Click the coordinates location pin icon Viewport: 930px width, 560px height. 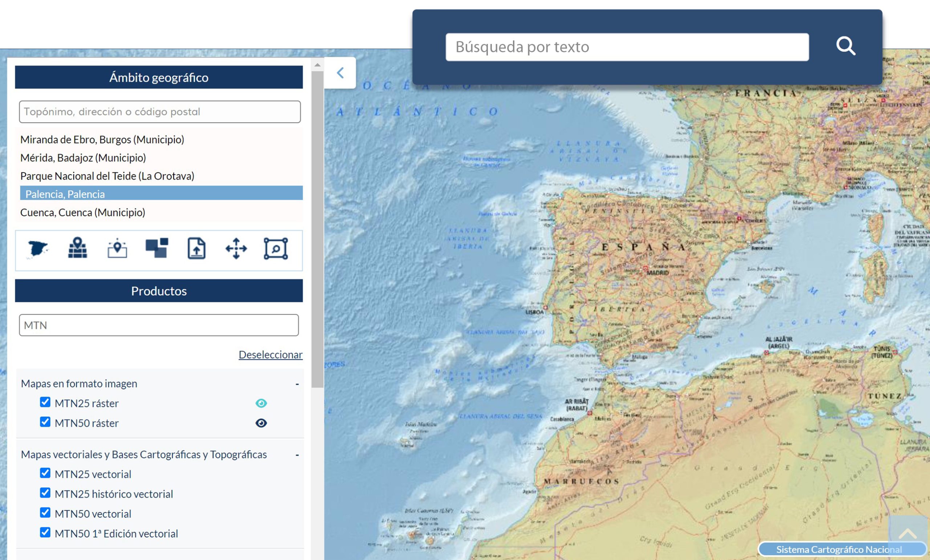pyautogui.click(x=117, y=249)
